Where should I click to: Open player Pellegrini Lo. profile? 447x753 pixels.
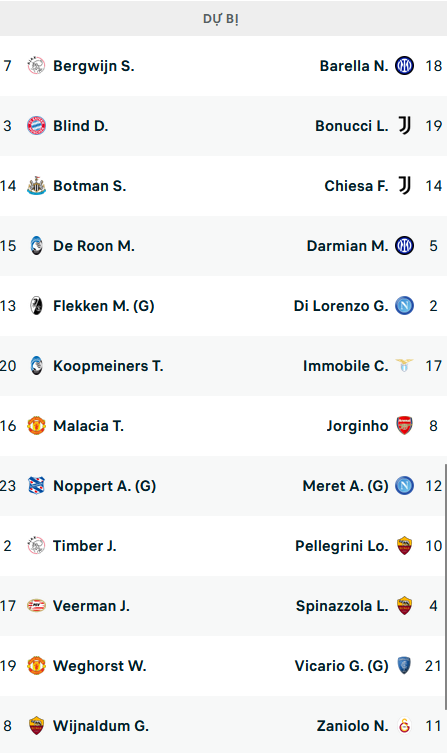click(x=341, y=546)
